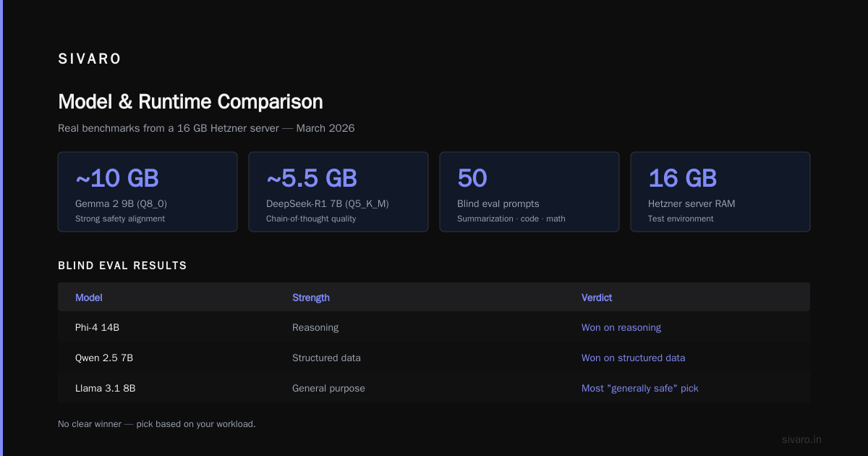Click the SIVARO brand name
The image size is (868, 456).
(90, 59)
